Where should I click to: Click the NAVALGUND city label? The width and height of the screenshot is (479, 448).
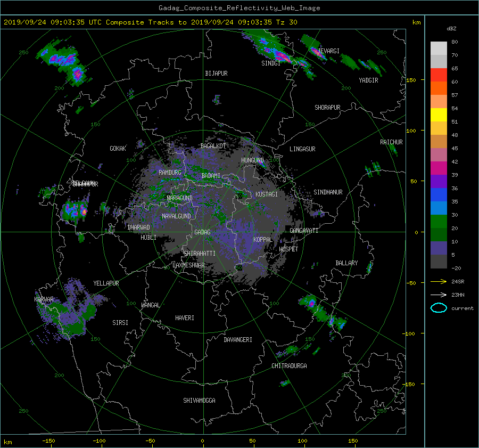[x=176, y=216]
